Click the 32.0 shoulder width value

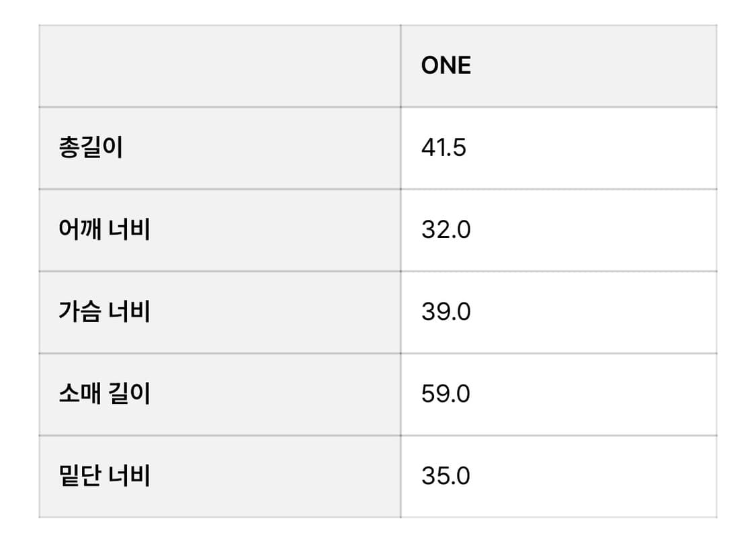(446, 230)
